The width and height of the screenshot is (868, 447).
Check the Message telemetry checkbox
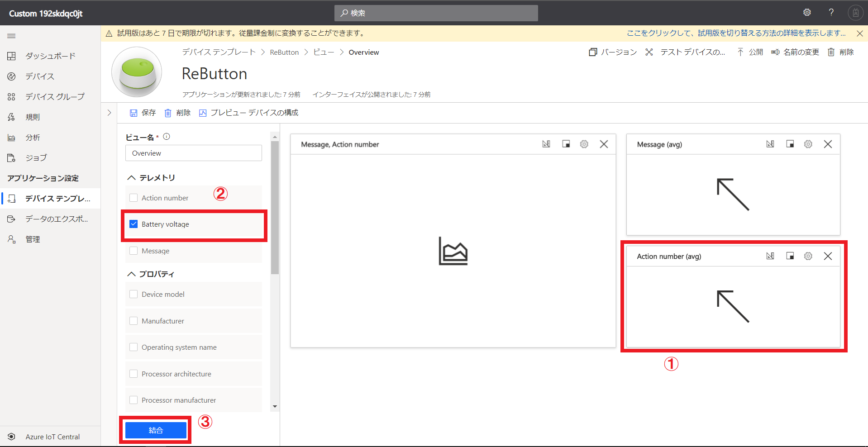coord(134,251)
